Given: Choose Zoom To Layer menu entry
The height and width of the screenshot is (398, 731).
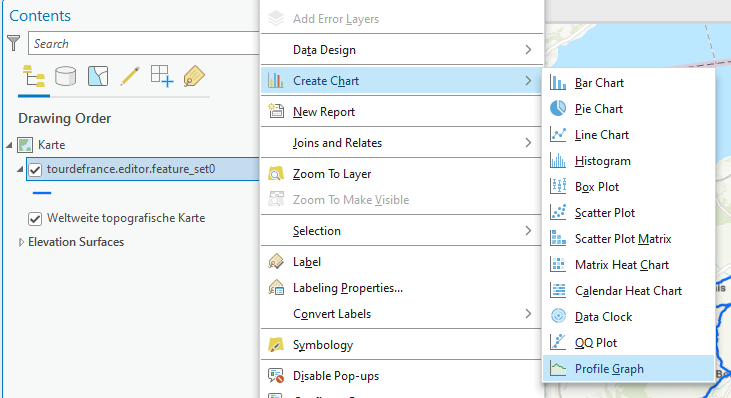Looking at the screenshot, I should tap(401, 174).
